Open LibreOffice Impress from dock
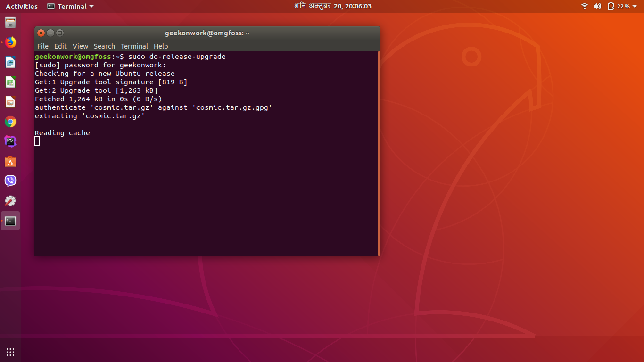 point(10,102)
